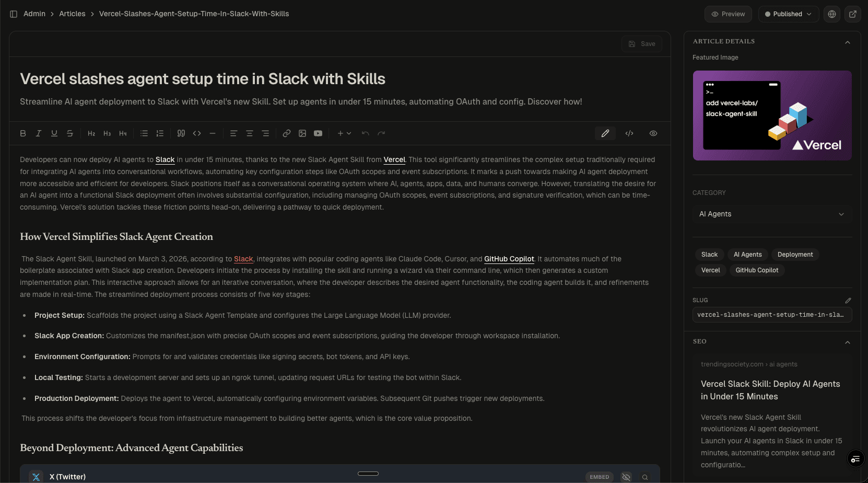Insert a YouTube video embed

pyautogui.click(x=318, y=133)
